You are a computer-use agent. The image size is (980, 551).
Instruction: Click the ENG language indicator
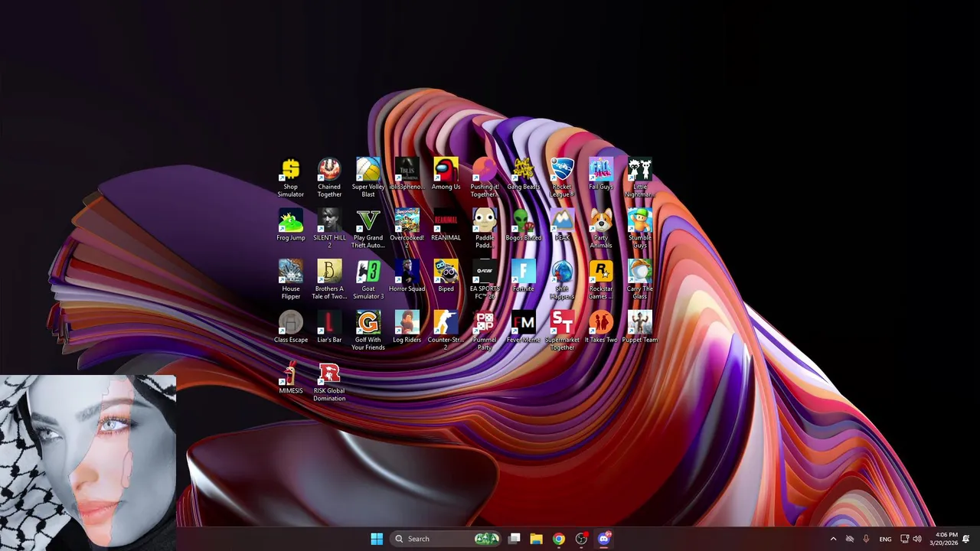tap(885, 539)
